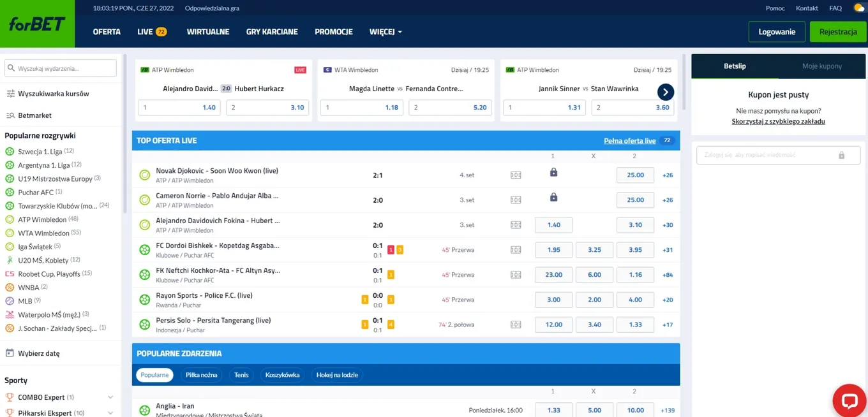Image resolution: width=868 pixels, height=417 pixels.
Task: Click Roobet Cup Playoffs esports icon
Action: click(x=10, y=274)
